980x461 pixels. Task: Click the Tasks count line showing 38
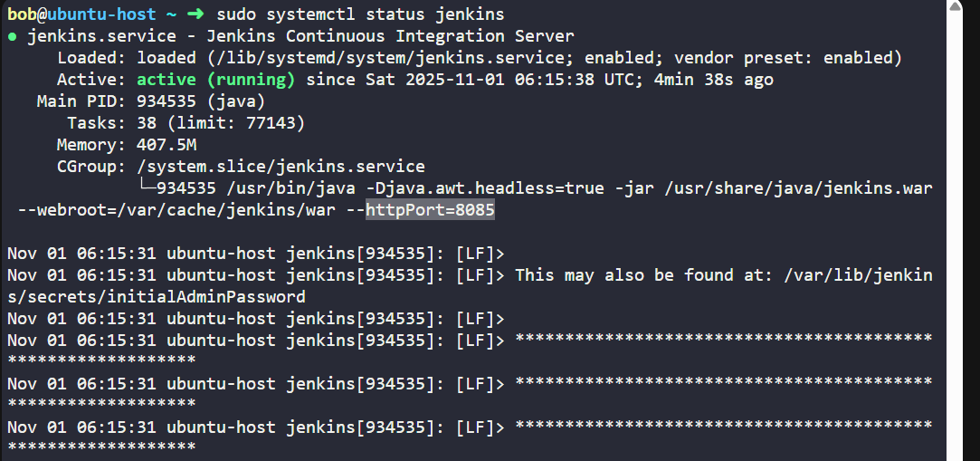point(221,123)
